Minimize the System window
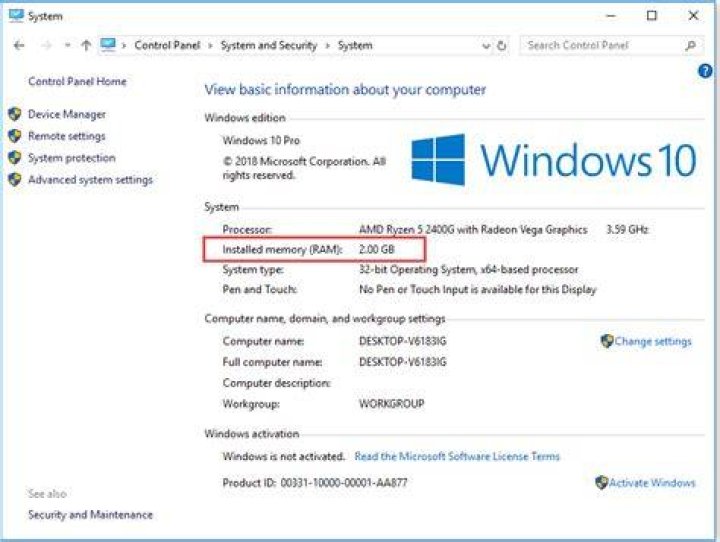Viewport: 720px width, 542px height. click(611, 16)
